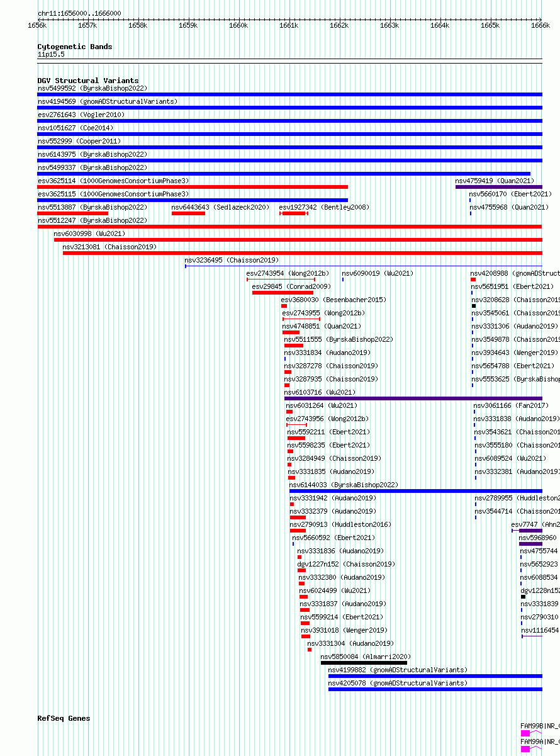This screenshot has height=756, width=560.
Task: Select the nsv4194569 gnomADStructuralVariants label
Action: tap(107, 102)
